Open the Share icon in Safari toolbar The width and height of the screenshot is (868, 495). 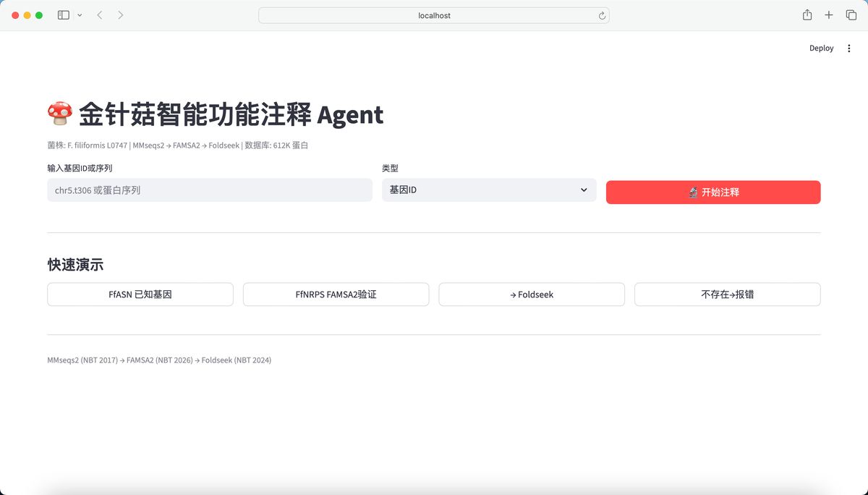(x=807, y=14)
